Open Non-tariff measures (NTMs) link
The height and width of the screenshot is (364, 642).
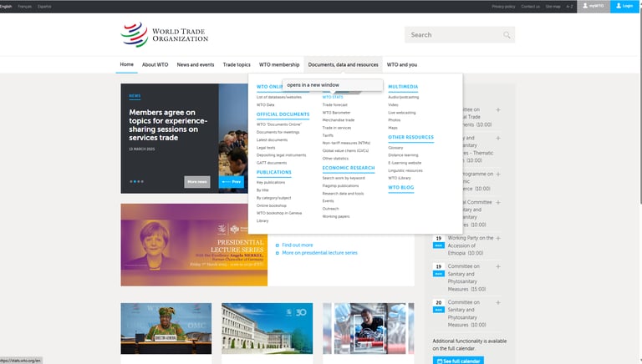346,143
